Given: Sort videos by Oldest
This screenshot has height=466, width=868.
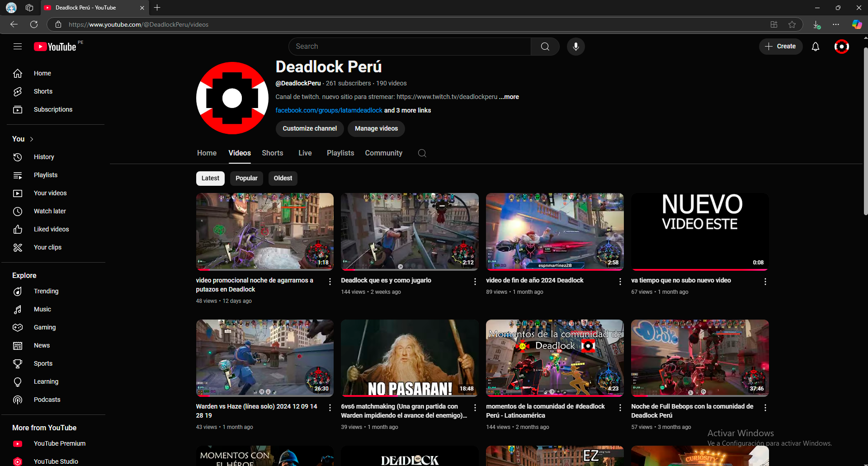Looking at the screenshot, I should pyautogui.click(x=283, y=178).
